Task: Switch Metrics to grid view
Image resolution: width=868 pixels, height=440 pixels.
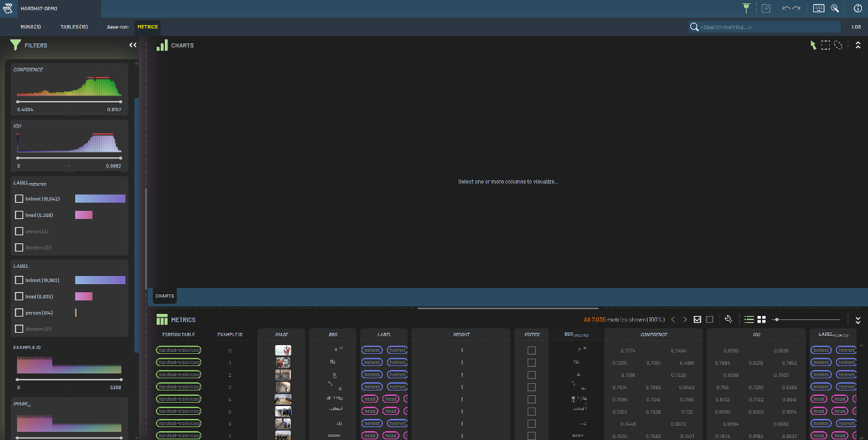Action: click(x=762, y=319)
